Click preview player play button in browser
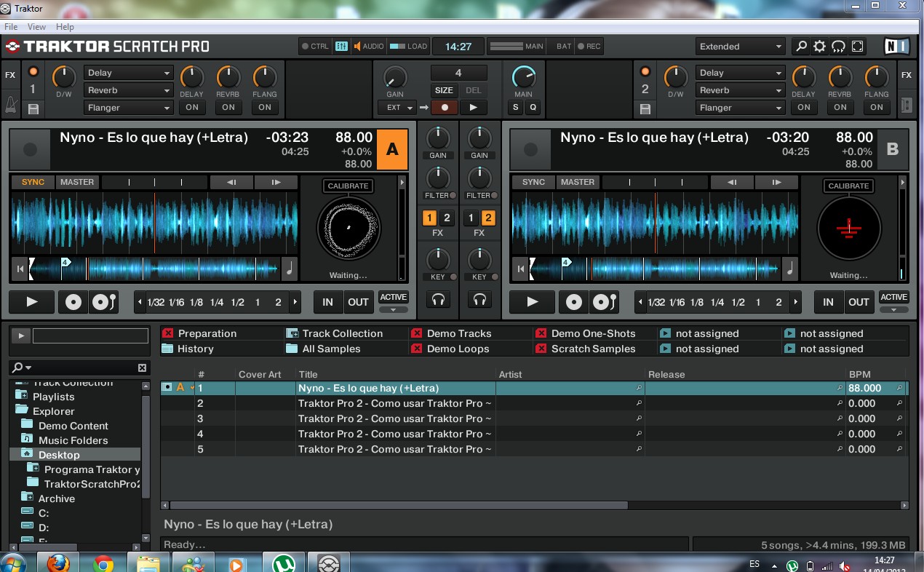Viewport: 924px width, 572px height. (x=21, y=335)
